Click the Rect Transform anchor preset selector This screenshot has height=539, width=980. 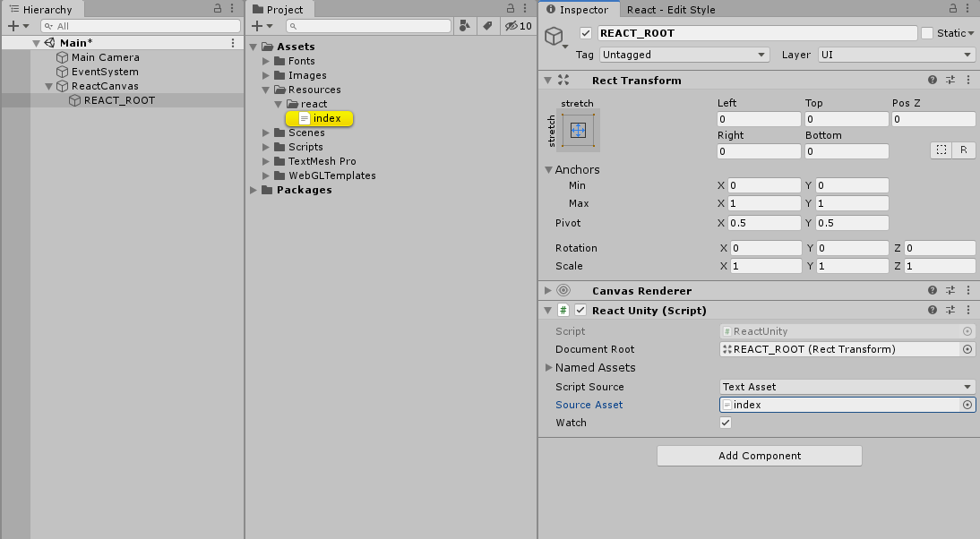(x=577, y=128)
